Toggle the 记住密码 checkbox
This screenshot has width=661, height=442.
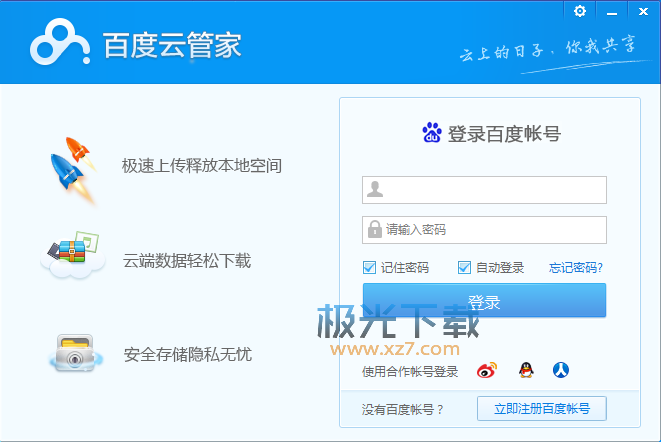click(x=371, y=267)
